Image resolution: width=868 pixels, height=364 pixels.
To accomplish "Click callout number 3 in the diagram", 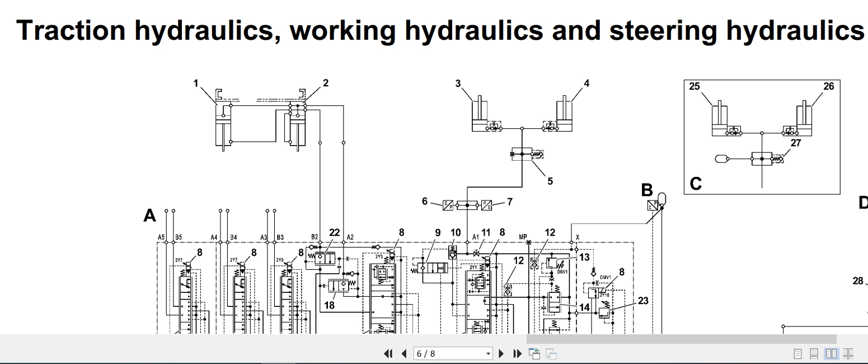I will click(x=458, y=83).
